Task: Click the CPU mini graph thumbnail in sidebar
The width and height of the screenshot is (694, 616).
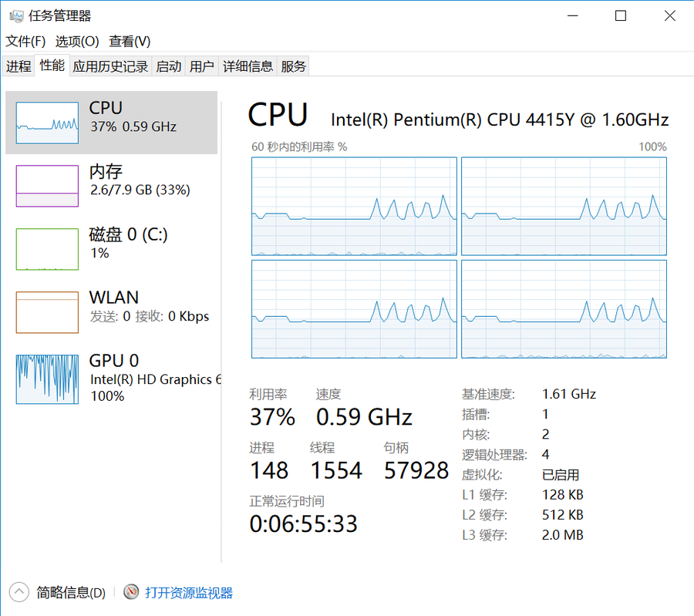Action: point(47,123)
